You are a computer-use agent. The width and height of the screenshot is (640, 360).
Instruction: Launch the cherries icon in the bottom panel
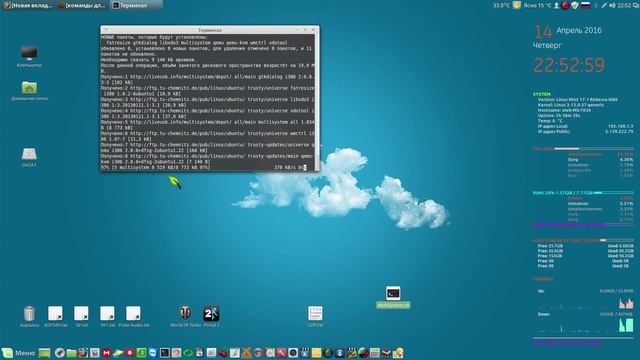point(223,353)
